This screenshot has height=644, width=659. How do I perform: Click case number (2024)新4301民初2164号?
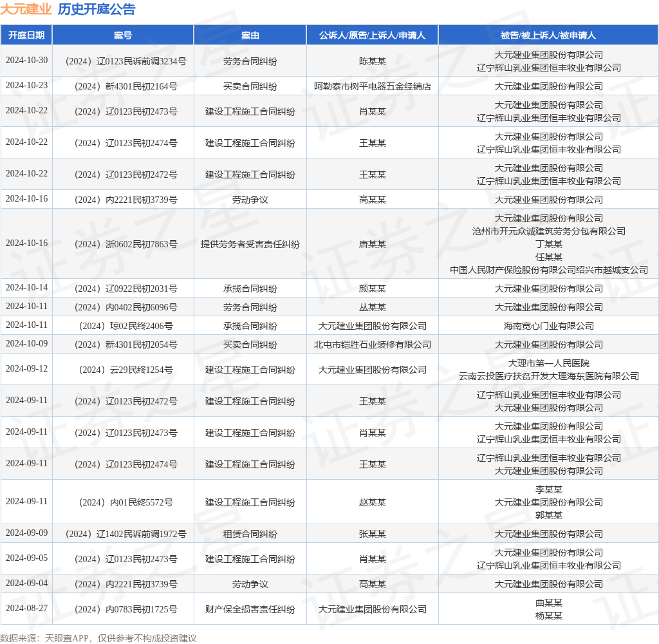pos(125,87)
